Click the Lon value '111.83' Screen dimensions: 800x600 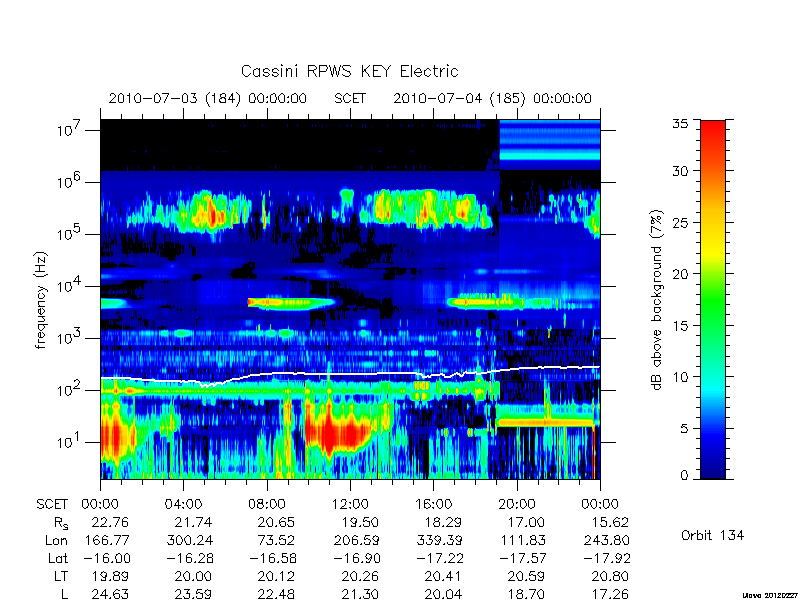(x=523, y=540)
